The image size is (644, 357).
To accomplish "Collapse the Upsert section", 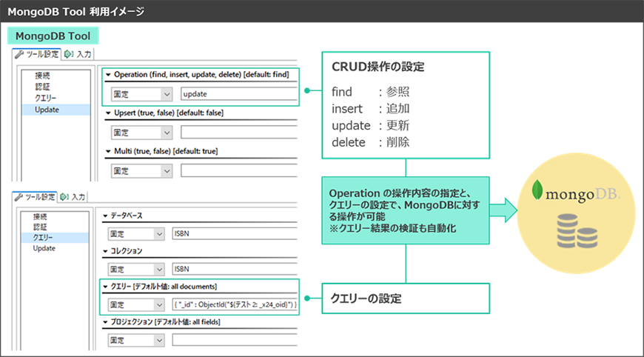I will click(108, 113).
